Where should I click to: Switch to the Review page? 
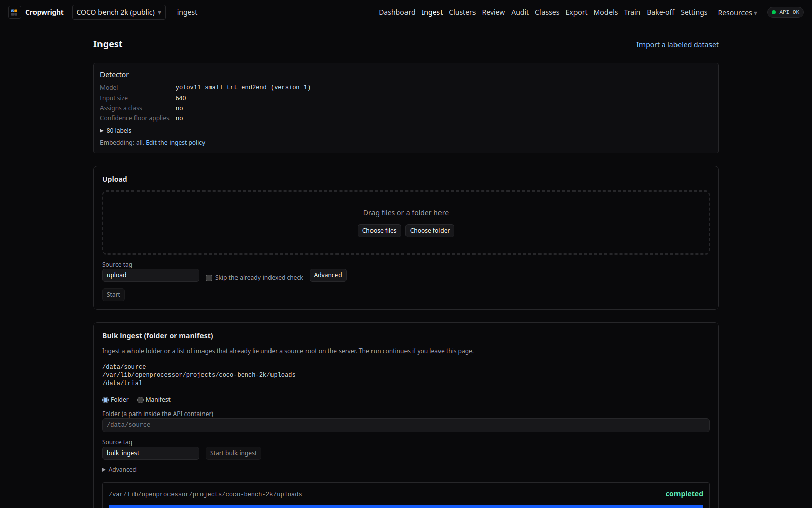click(493, 12)
